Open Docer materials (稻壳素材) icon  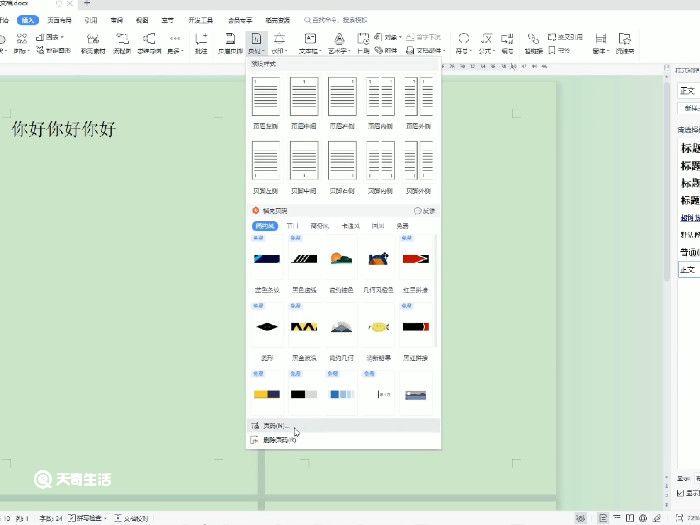93,43
